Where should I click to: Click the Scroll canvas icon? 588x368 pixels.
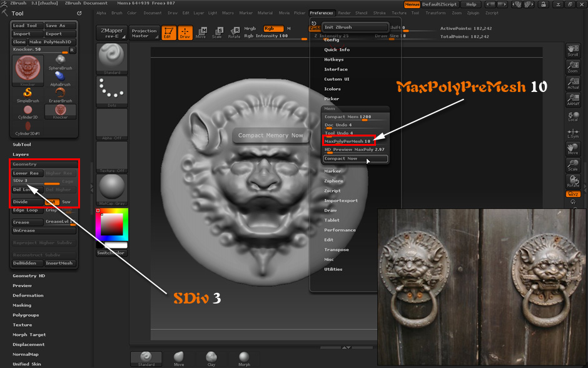tap(573, 51)
